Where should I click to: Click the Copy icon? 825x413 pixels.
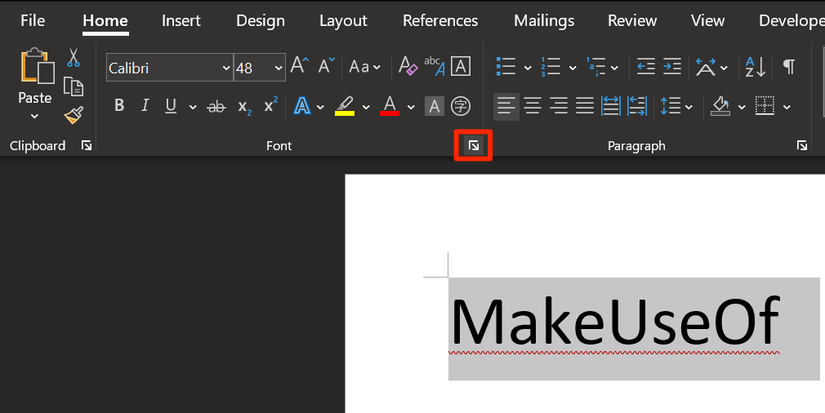coord(73,87)
